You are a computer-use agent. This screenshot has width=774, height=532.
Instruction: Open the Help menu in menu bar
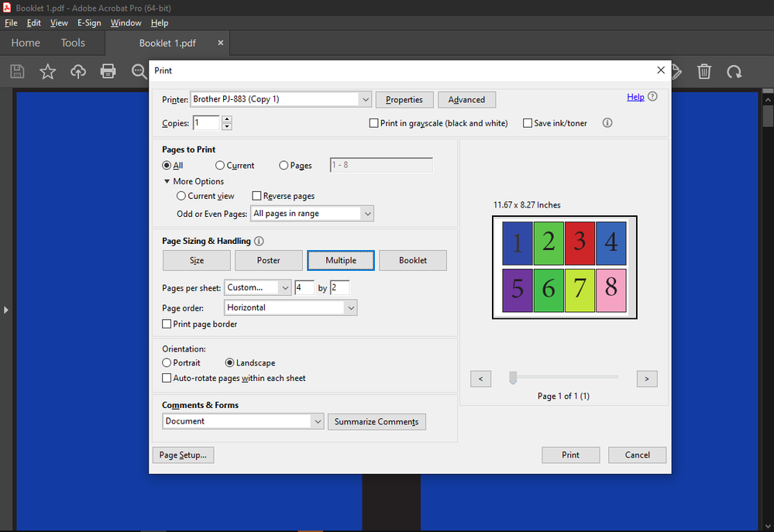[160, 22]
